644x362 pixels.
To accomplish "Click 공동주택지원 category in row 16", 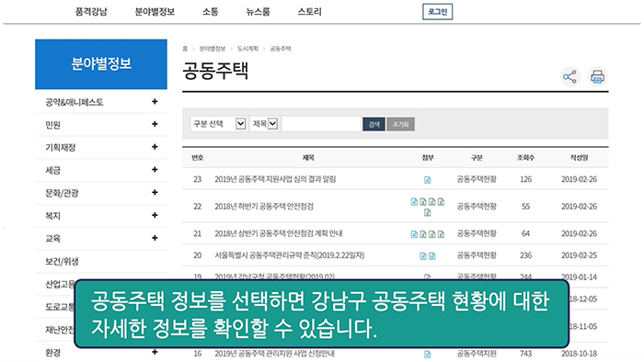I will [x=477, y=354].
